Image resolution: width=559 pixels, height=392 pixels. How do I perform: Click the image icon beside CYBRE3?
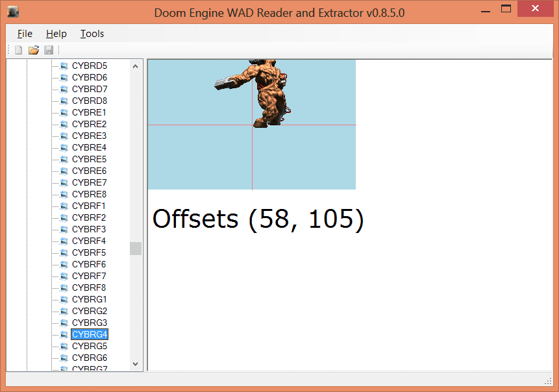[x=64, y=136]
